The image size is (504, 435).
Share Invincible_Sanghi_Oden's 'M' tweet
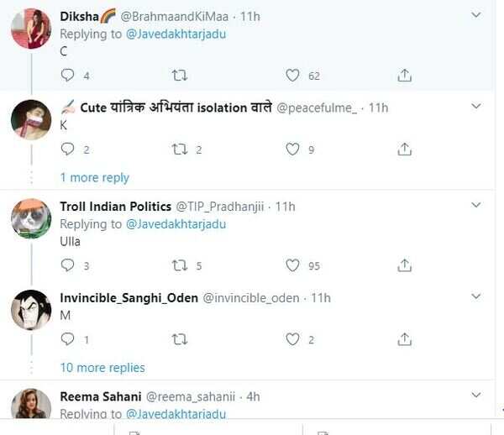click(404, 339)
